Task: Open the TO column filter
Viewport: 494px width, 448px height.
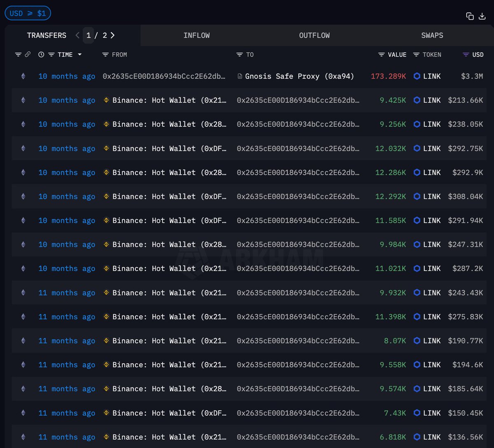Action: [x=240, y=54]
